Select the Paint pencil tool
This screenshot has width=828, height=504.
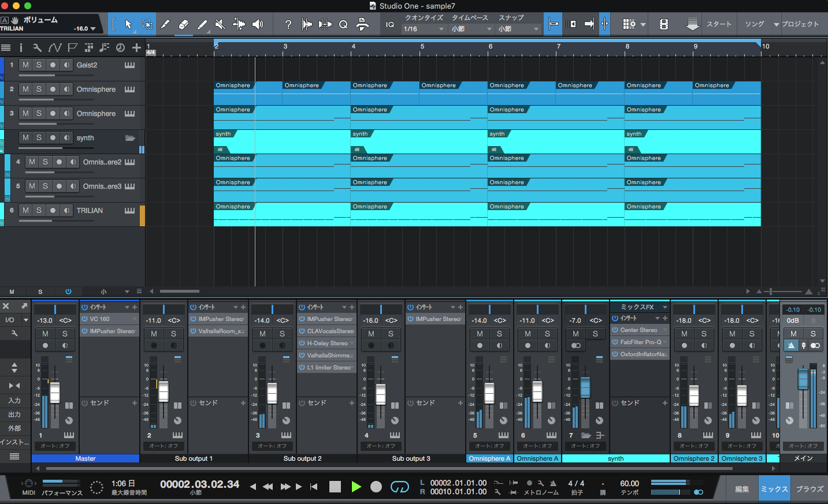202,24
